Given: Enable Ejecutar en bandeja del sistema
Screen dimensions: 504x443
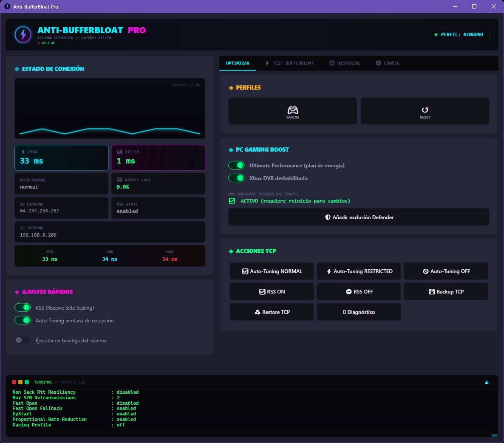Looking at the screenshot, I should [x=23, y=340].
